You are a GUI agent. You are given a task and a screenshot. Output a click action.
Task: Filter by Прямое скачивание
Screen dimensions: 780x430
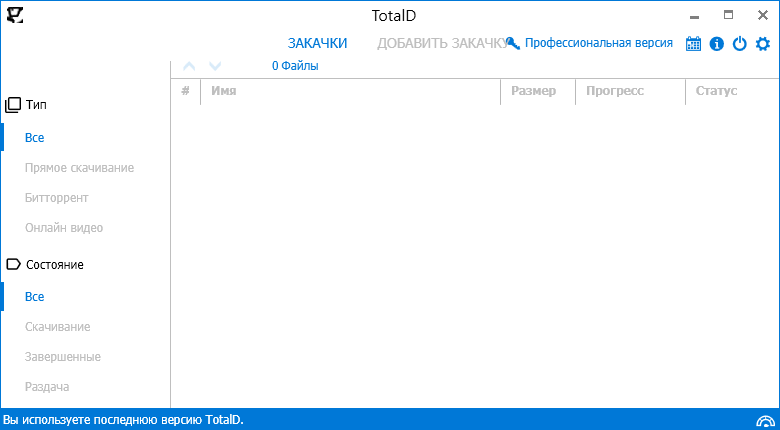click(80, 168)
